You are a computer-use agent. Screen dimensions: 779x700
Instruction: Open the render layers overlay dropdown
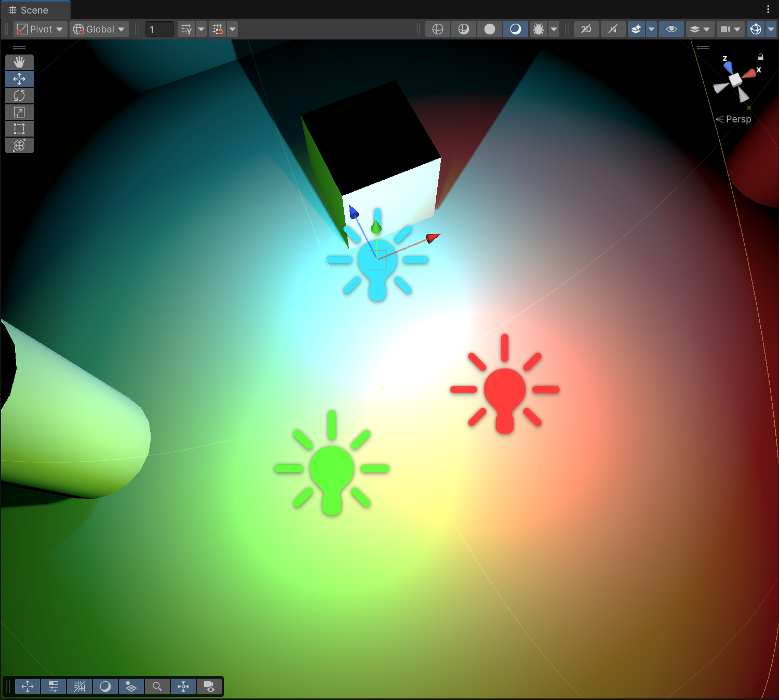(700, 29)
